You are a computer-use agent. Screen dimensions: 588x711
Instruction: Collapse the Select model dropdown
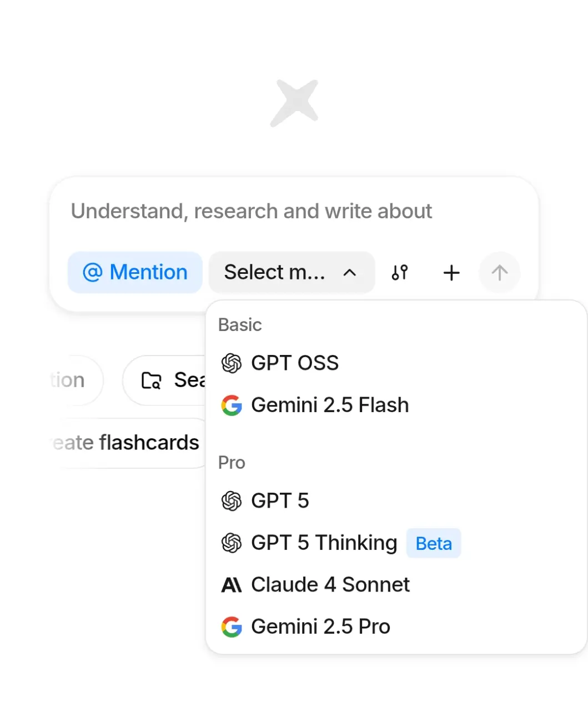292,272
